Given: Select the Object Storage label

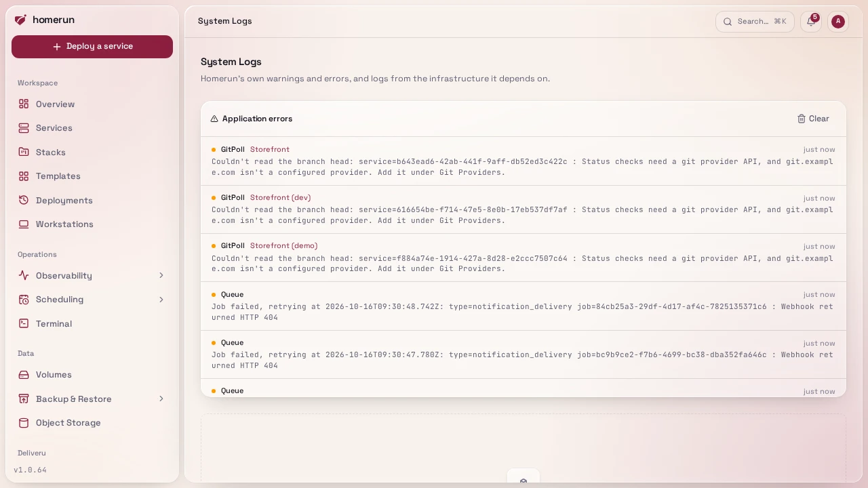Looking at the screenshot, I should point(68,423).
